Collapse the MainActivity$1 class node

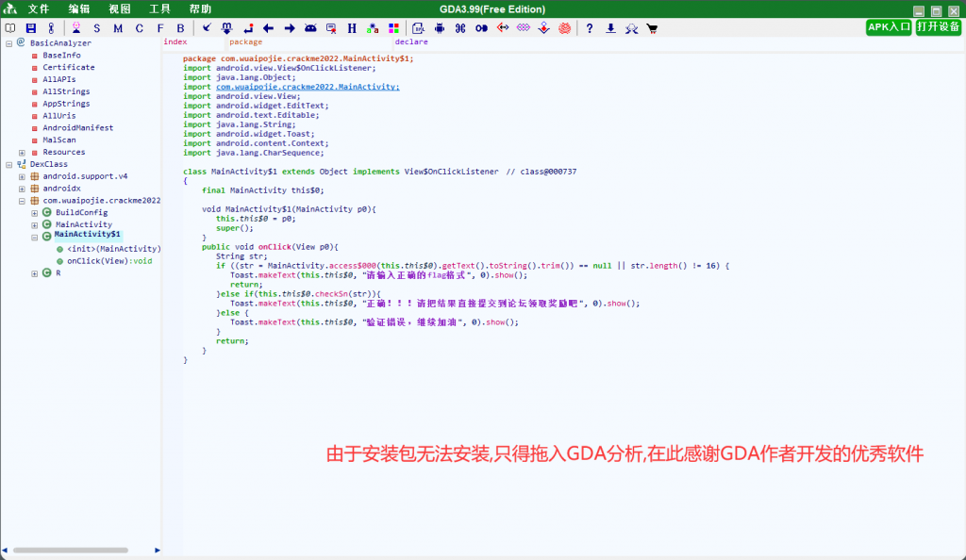[x=35, y=238]
